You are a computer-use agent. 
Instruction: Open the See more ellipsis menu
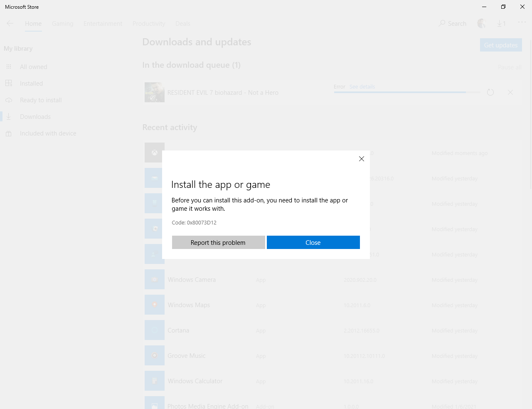pos(522,22)
